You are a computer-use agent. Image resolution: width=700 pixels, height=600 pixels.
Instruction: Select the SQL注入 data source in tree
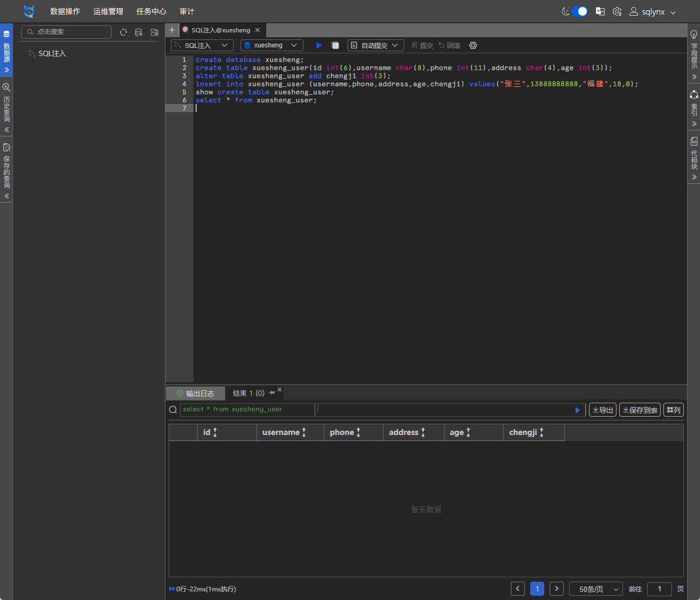point(52,53)
